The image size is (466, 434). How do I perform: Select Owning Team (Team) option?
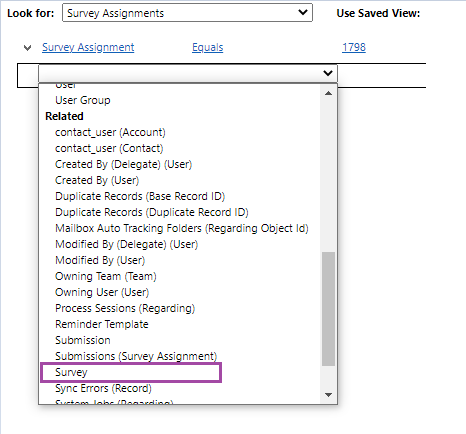106,276
